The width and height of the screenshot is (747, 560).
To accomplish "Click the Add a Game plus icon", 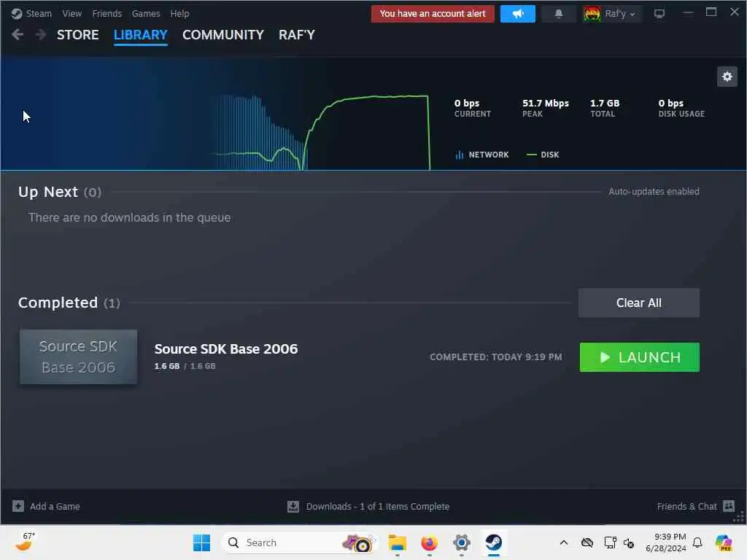I will (x=18, y=506).
